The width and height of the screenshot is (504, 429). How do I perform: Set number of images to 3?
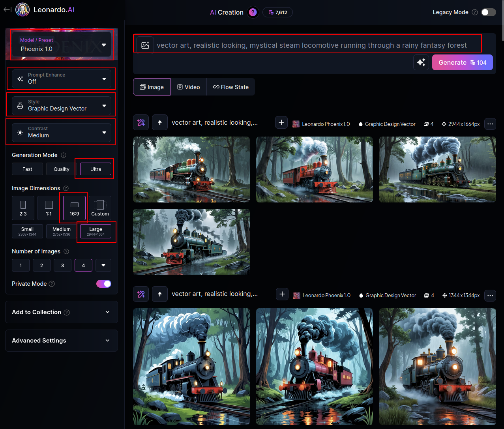pyautogui.click(x=62, y=265)
